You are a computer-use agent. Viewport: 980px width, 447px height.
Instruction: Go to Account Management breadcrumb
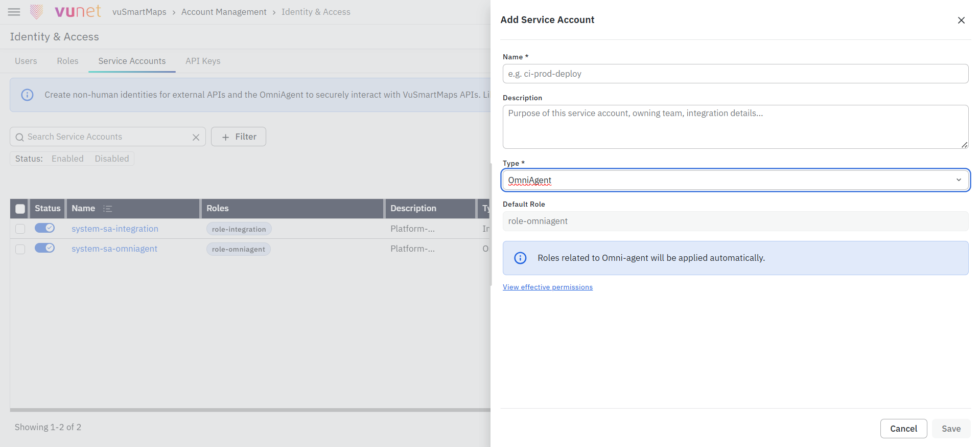click(224, 12)
